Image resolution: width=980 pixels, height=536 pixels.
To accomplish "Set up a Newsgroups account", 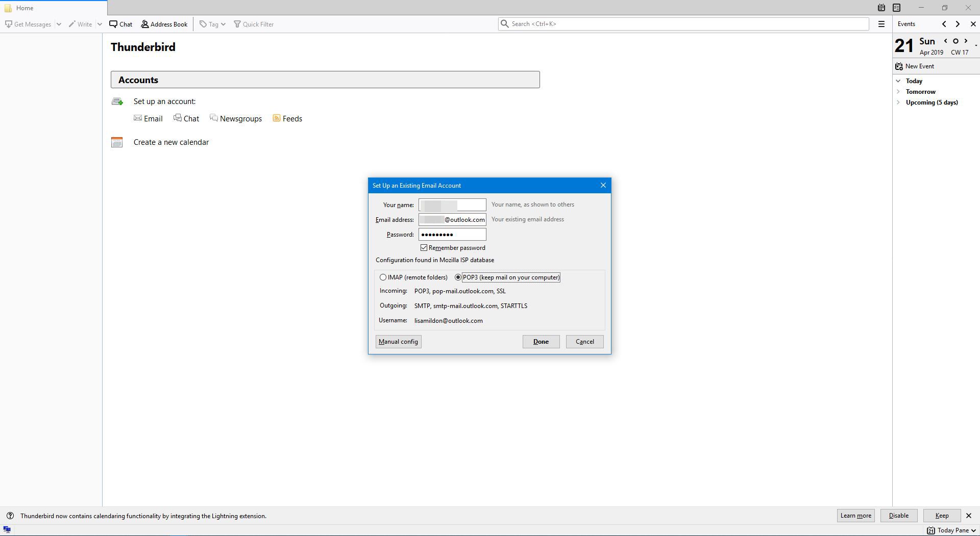I will 236,118.
